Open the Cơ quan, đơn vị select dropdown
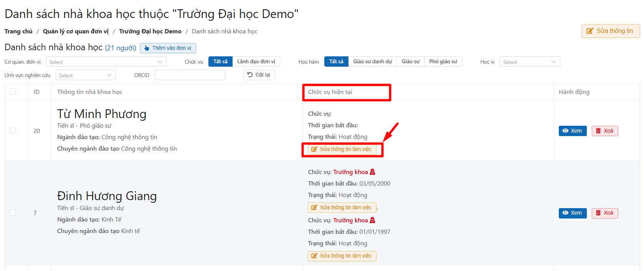Screen dimensions: 644x271 [x=106, y=62]
